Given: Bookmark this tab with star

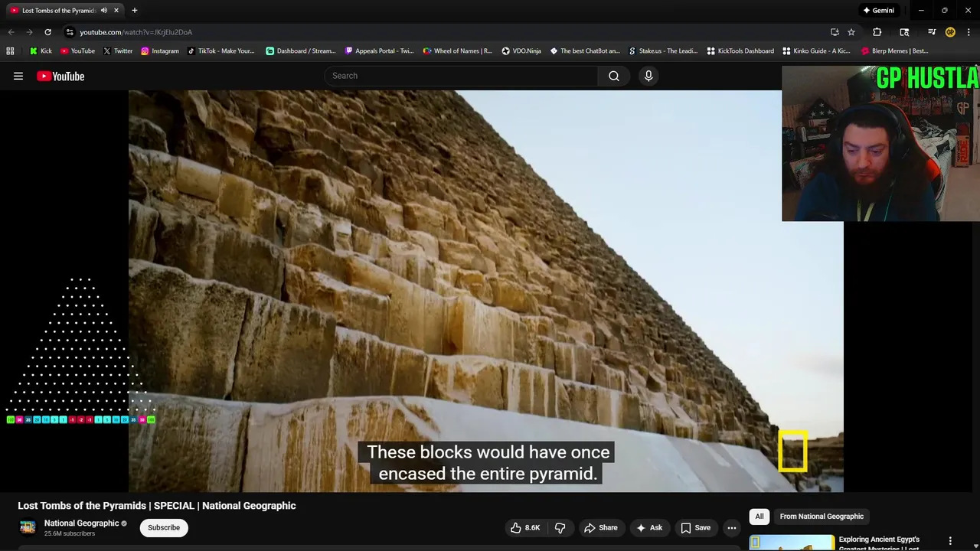Looking at the screenshot, I should tap(851, 32).
